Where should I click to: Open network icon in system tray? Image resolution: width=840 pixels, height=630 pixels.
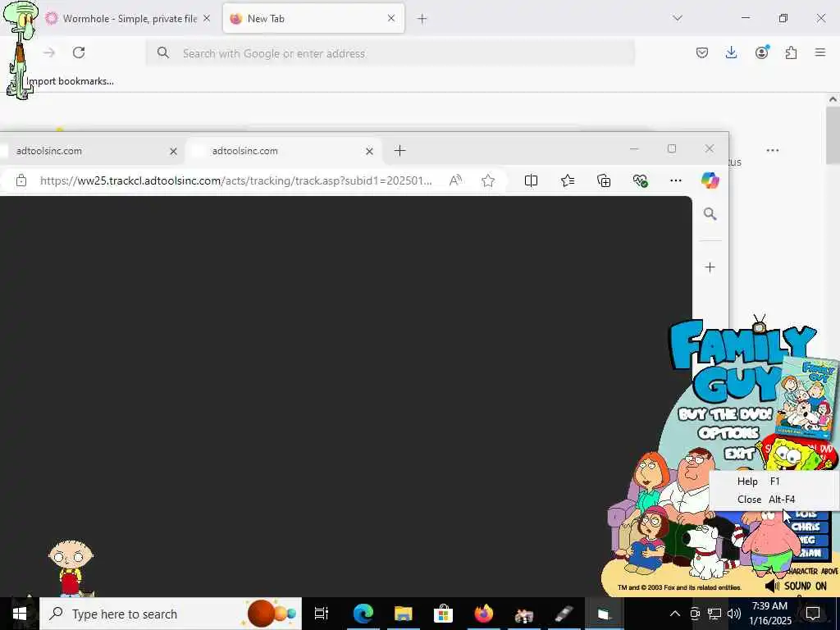pyautogui.click(x=714, y=614)
